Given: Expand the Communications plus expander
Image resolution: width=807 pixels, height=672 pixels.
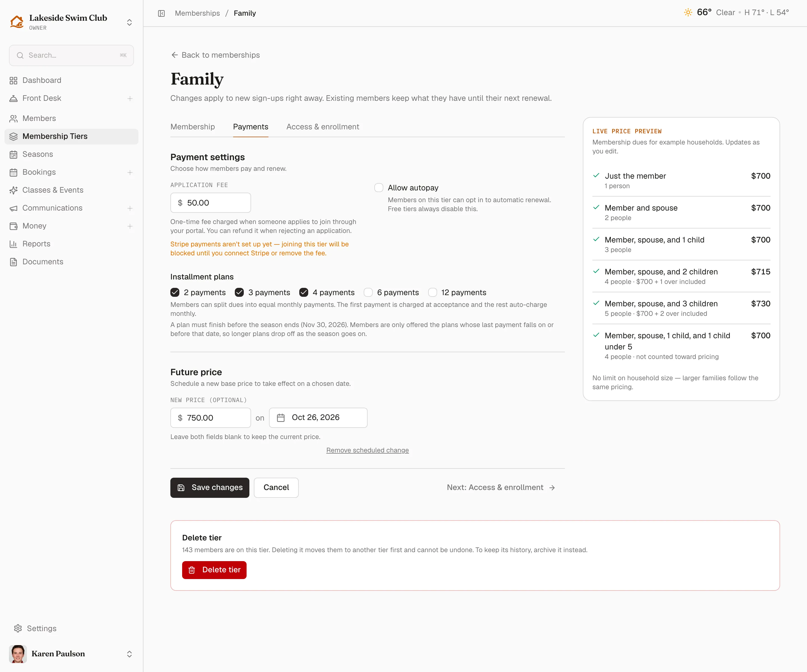Looking at the screenshot, I should (130, 209).
